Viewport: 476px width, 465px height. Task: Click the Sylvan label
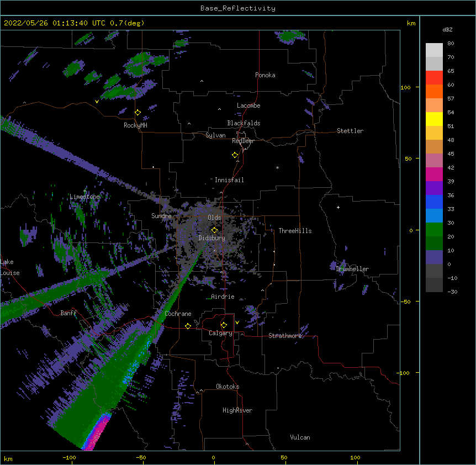pos(215,135)
